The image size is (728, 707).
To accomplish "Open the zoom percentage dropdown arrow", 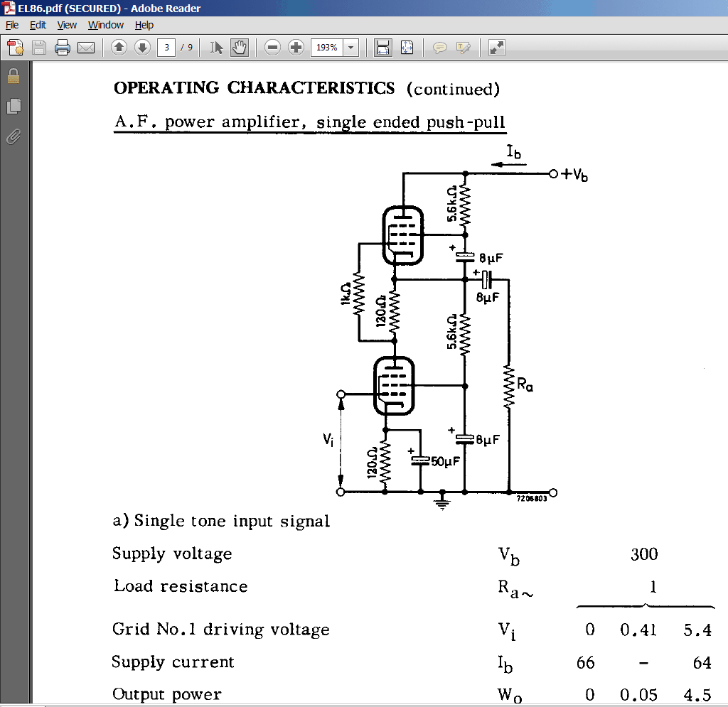I will [x=351, y=48].
